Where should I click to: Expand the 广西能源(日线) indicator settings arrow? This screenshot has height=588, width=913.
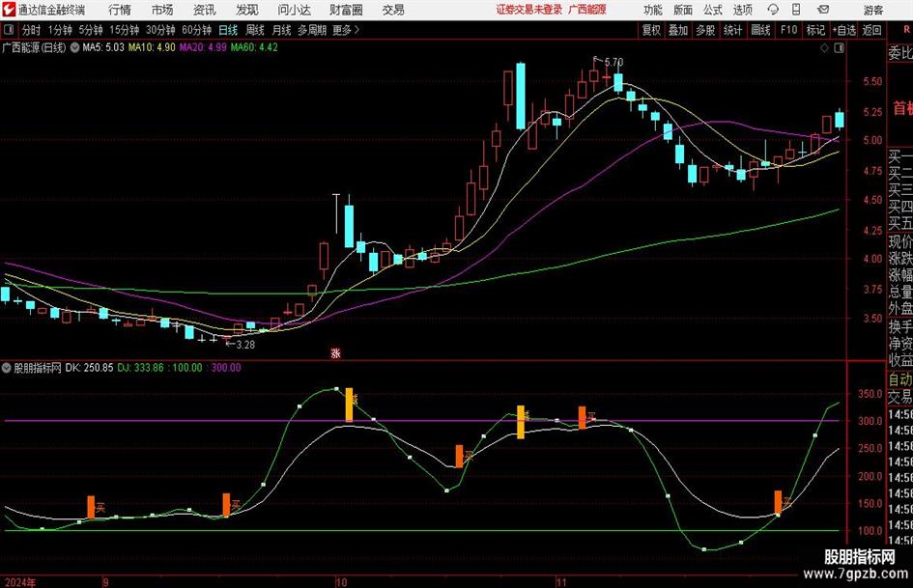click(x=74, y=47)
